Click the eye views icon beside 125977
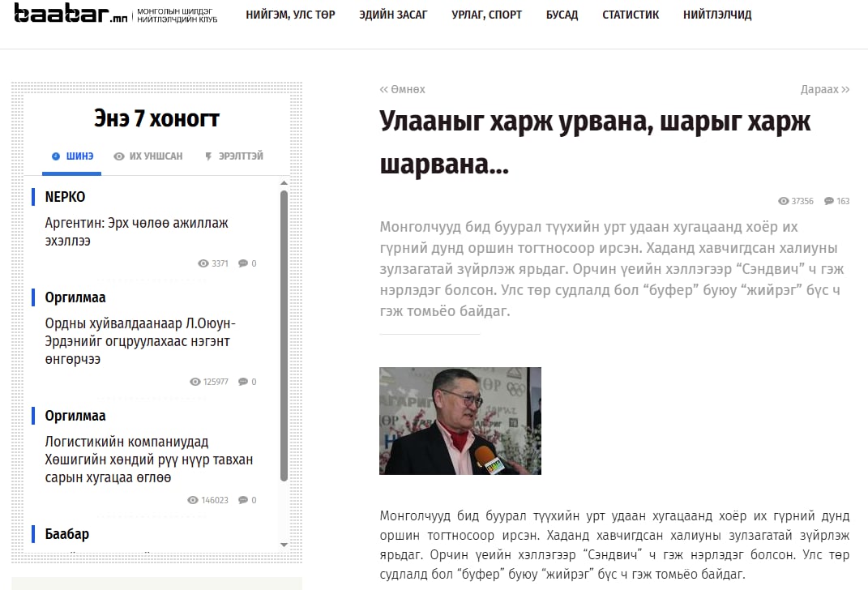This screenshot has width=868, height=590. (195, 382)
